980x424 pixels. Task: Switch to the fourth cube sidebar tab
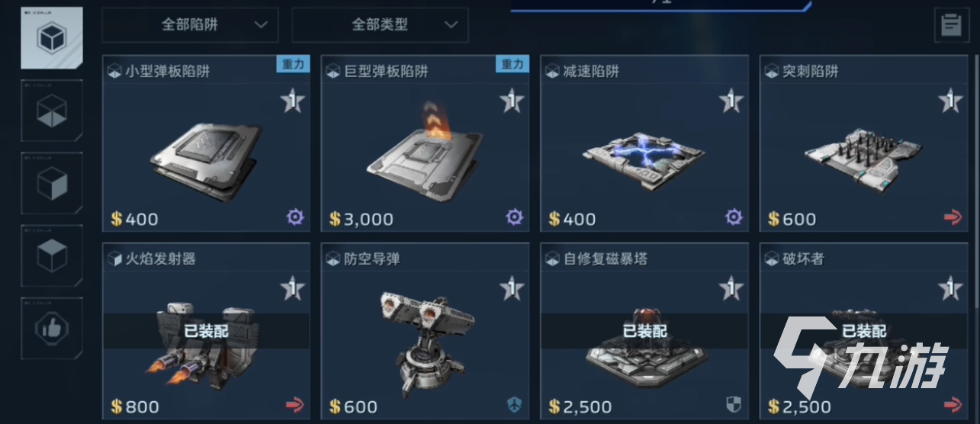52,255
